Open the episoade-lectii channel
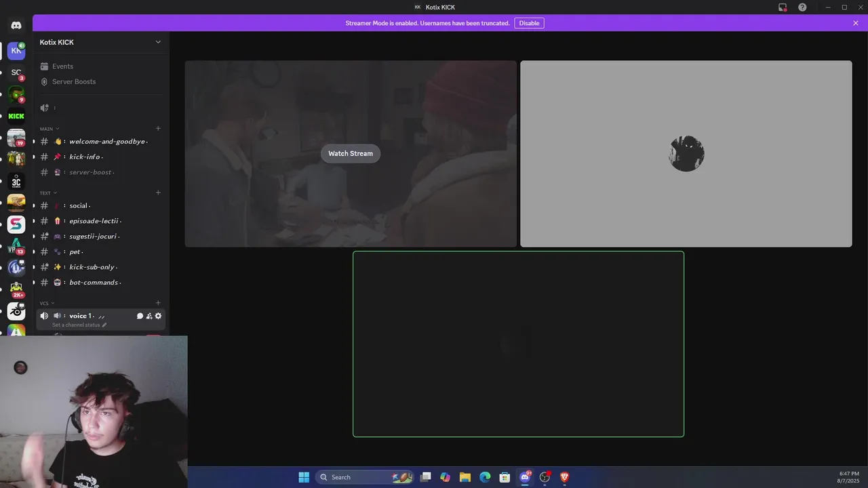Image resolution: width=868 pixels, height=488 pixels. coord(101,221)
